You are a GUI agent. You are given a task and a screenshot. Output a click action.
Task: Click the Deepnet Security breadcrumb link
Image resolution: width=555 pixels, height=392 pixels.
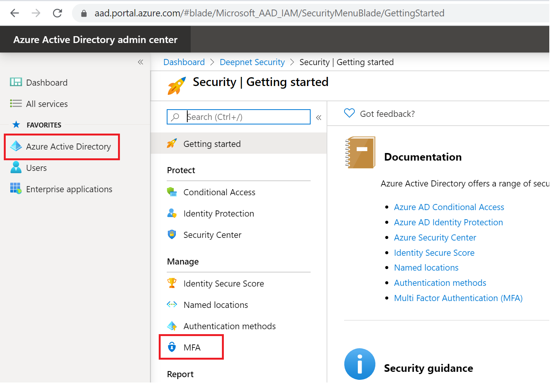252,62
